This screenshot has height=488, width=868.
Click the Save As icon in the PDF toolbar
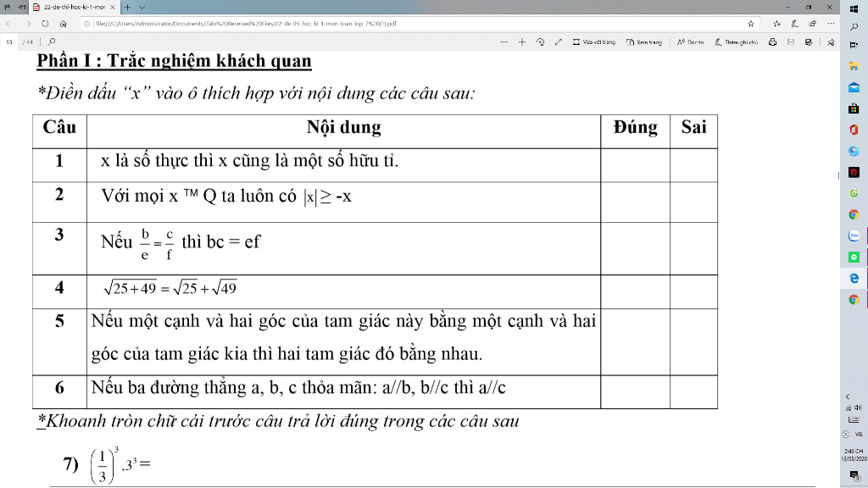coord(809,42)
